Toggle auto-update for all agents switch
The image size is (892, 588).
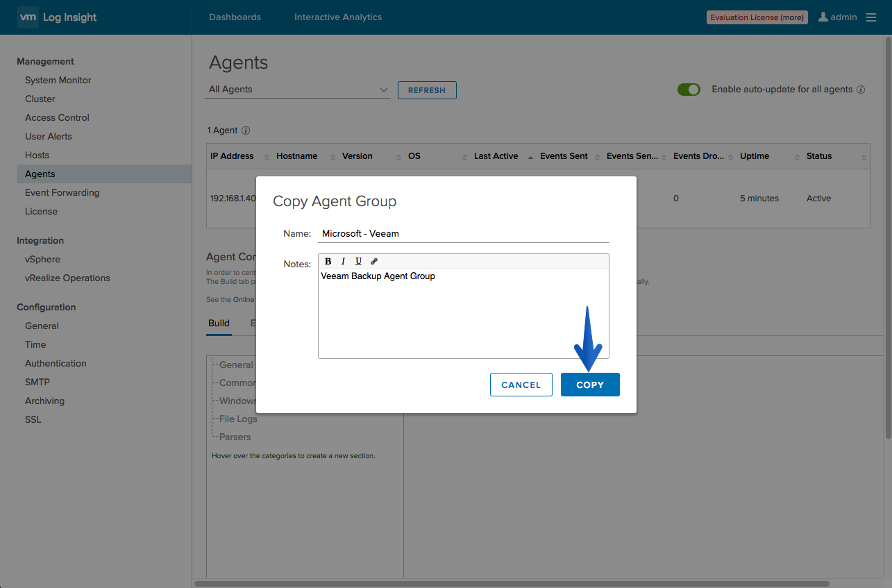[689, 90]
